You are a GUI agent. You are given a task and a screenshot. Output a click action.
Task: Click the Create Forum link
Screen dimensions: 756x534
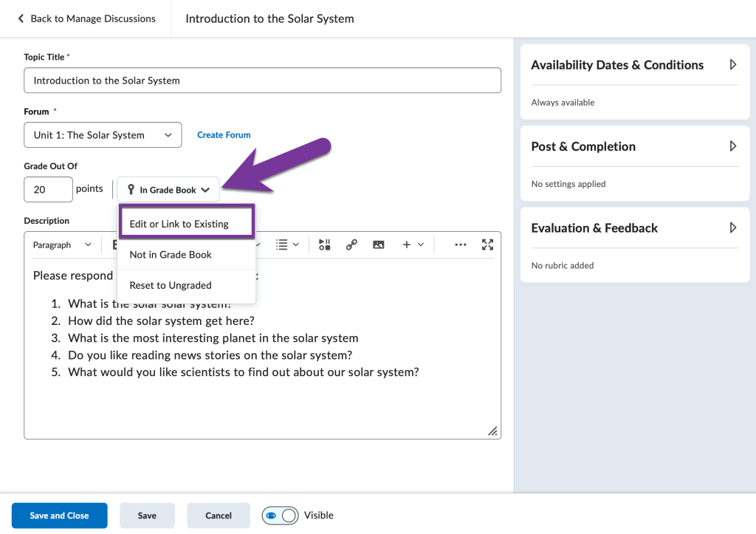click(x=224, y=135)
